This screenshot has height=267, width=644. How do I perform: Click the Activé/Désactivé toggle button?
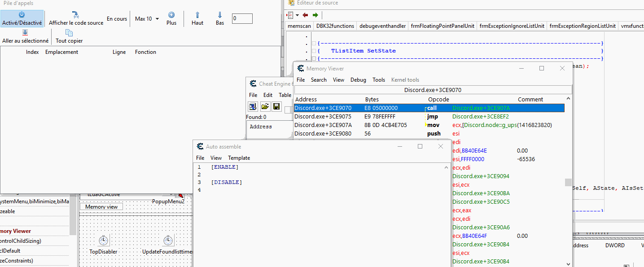click(22, 19)
